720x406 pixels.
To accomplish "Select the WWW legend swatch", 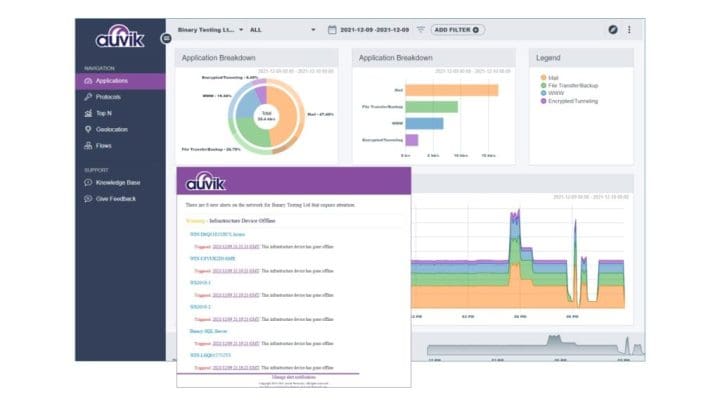I will coord(544,93).
